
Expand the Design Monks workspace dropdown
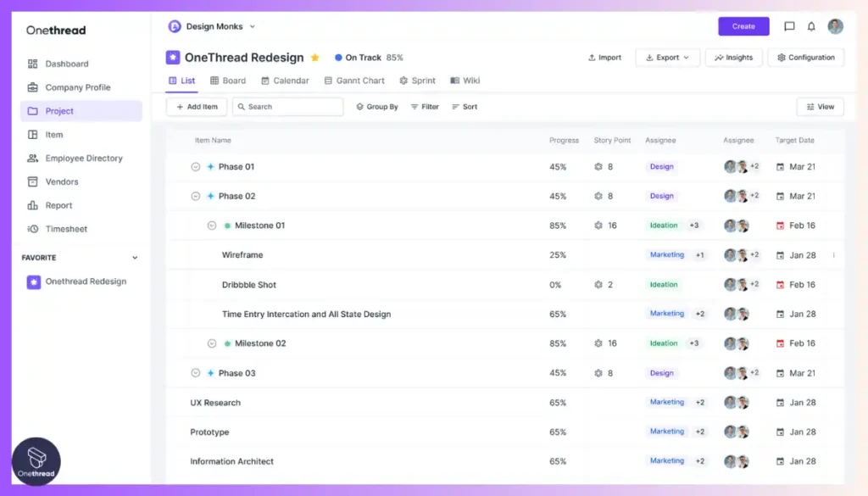pos(253,26)
